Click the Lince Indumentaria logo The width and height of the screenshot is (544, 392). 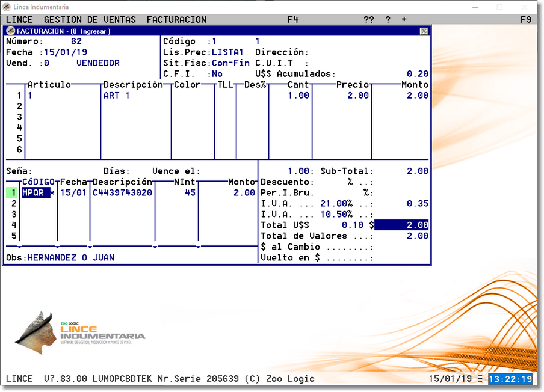[80, 334]
